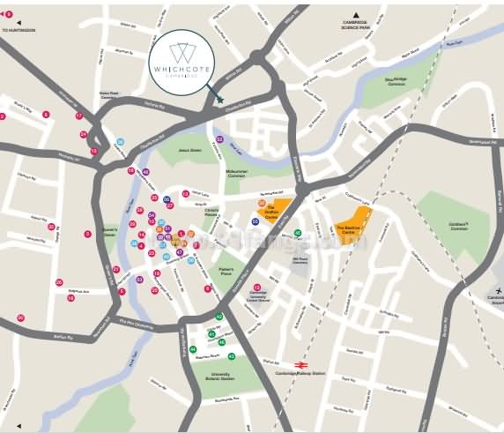The height and width of the screenshot is (433, 504).
Task: Click pink marker number 4
Action: click(x=141, y=246)
